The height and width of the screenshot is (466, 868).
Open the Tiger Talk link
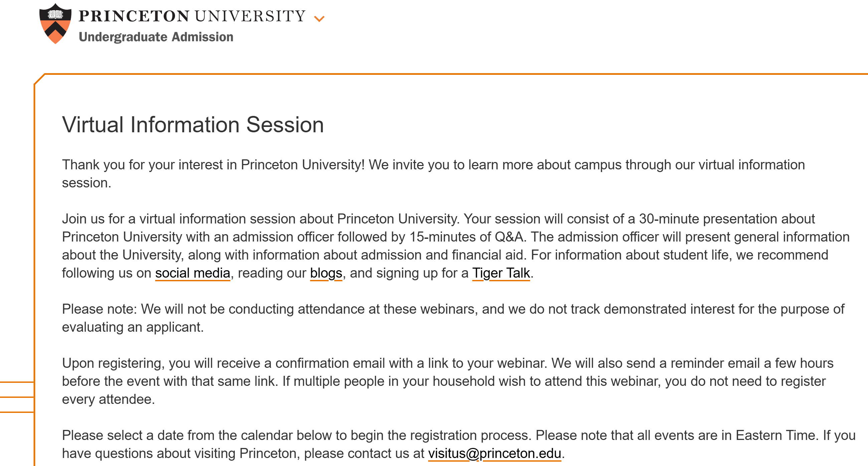[x=501, y=273]
